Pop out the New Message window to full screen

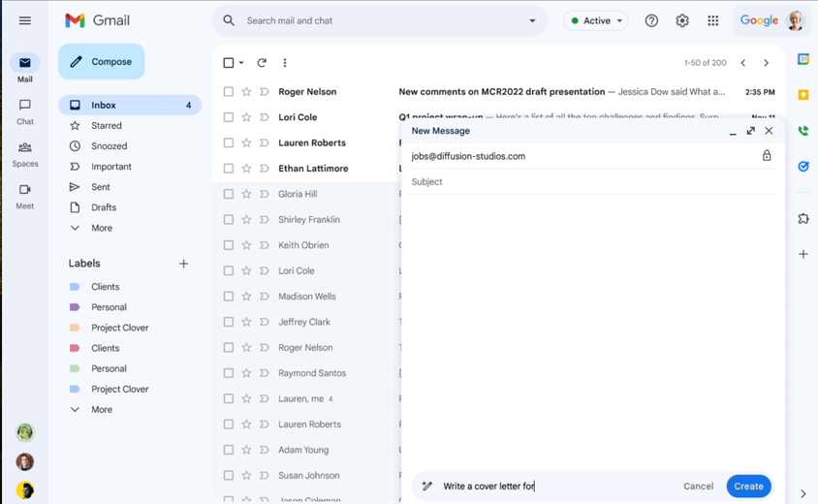click(x=751, y=131)
